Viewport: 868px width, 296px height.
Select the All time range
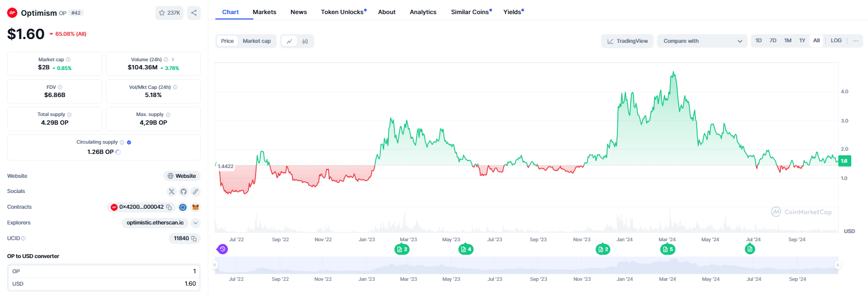coord(816,41)
